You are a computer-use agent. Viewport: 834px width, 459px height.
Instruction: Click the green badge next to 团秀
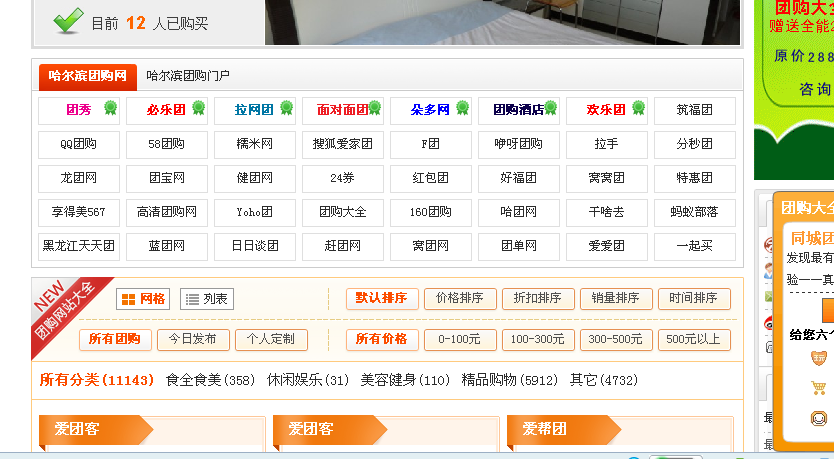[x=111, y=107]
